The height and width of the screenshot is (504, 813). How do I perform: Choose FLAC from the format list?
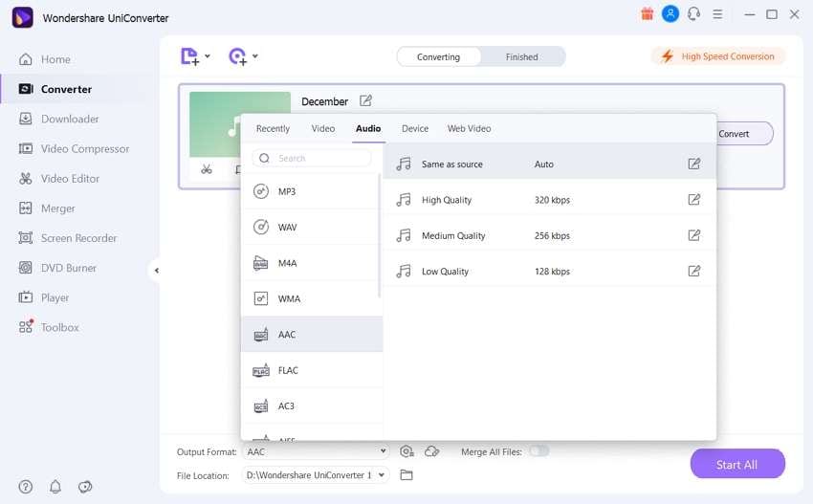(x=311, y=370)
